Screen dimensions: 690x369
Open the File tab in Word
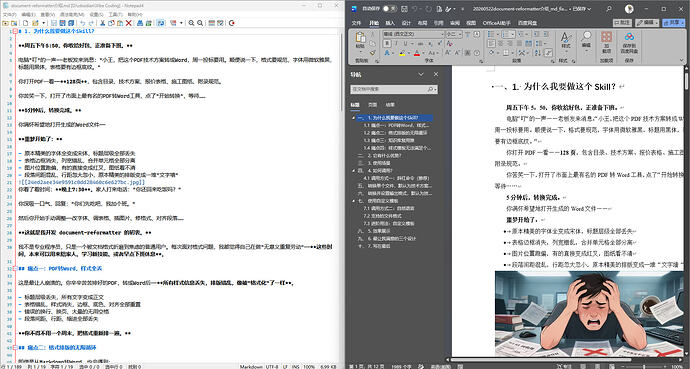coord(356,23)
